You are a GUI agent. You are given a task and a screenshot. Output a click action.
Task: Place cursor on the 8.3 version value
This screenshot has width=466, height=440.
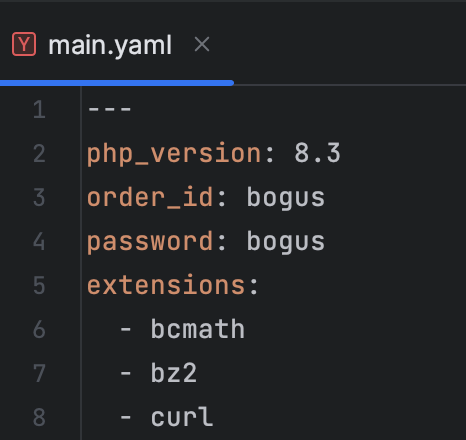(317, 153)
